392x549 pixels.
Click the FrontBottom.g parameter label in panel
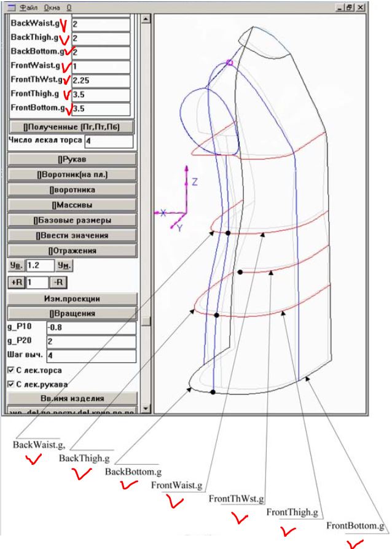tap(38, 107)
